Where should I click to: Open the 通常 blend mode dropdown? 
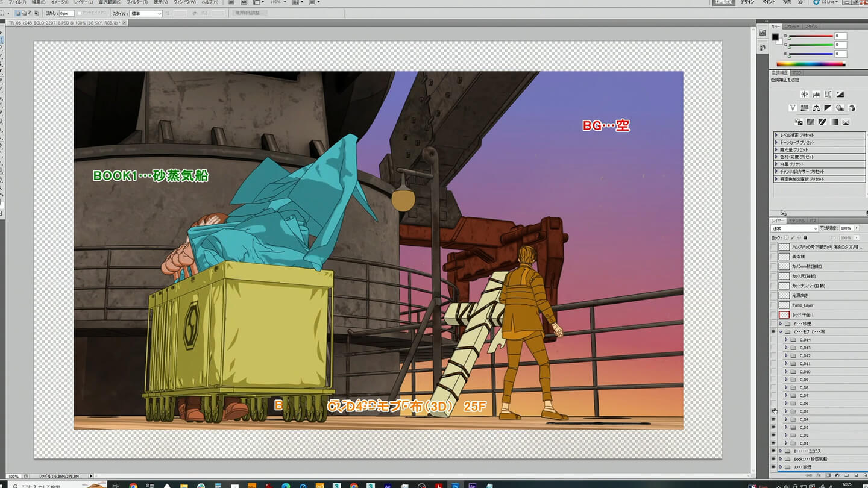tap(794, 228)
